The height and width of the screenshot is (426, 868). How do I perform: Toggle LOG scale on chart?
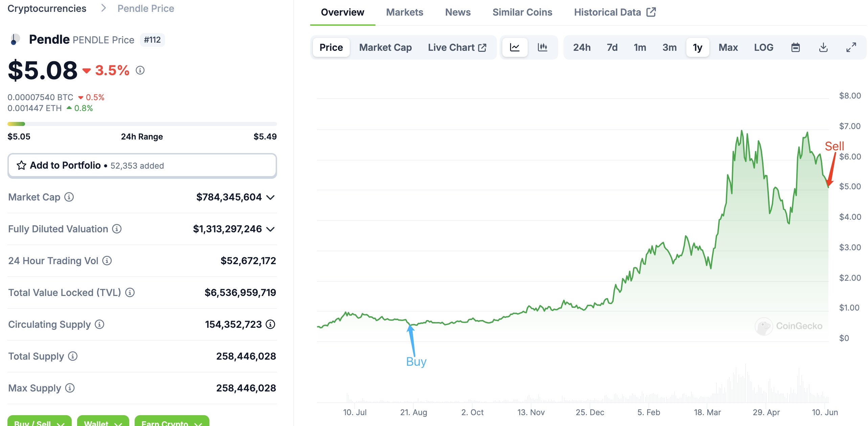[763, 47]
